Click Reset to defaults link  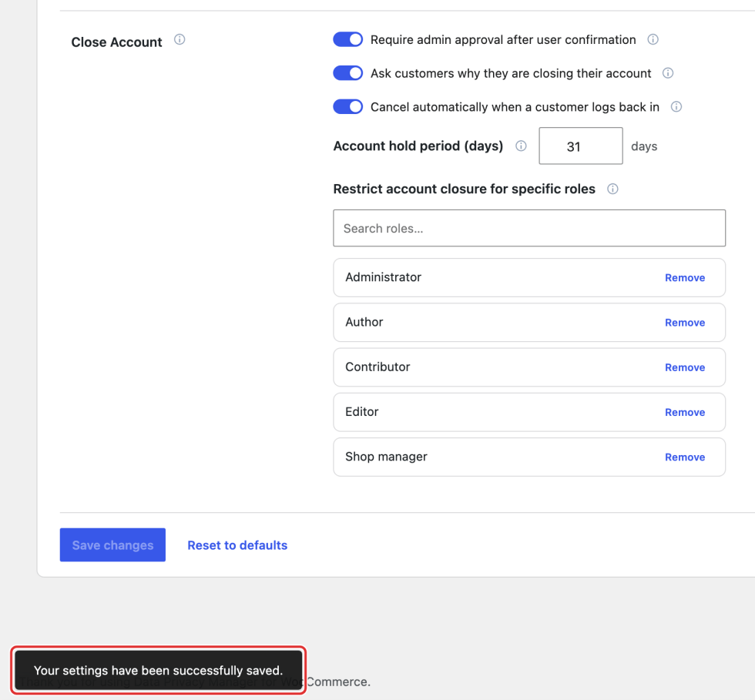tap(237, 545)
